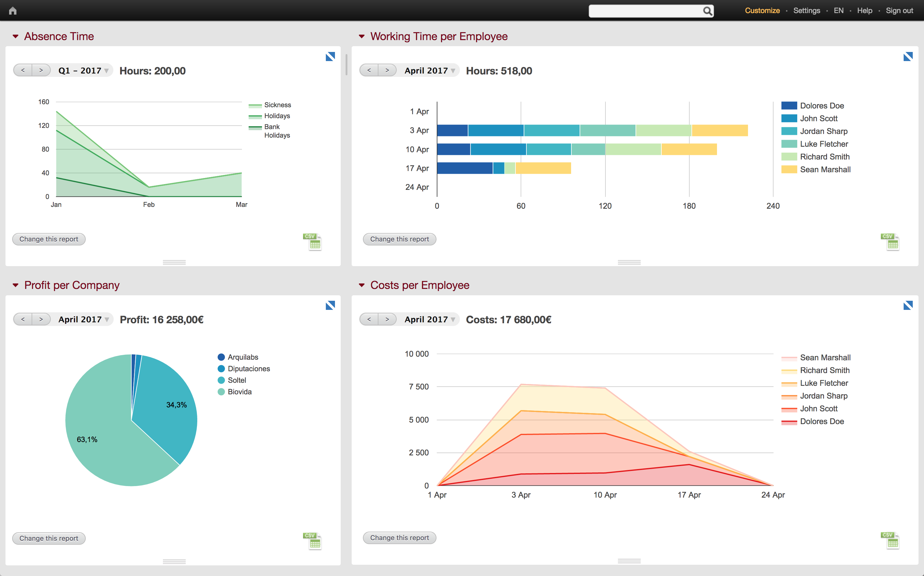
Task: Export Absence Time report as CSV
Action: pyautogui.click(x=313, y=242)
